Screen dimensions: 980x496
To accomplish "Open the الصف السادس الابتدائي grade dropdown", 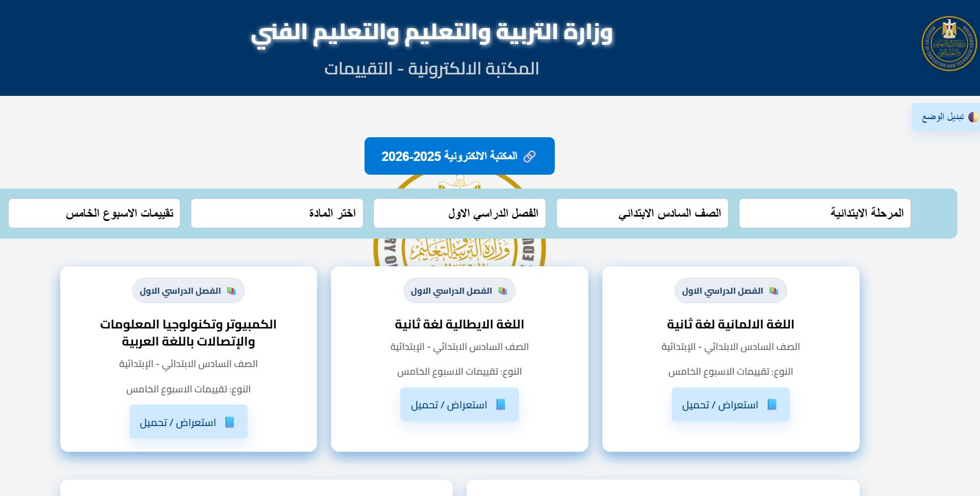I will pyautogui.click(x=642, y=213).
